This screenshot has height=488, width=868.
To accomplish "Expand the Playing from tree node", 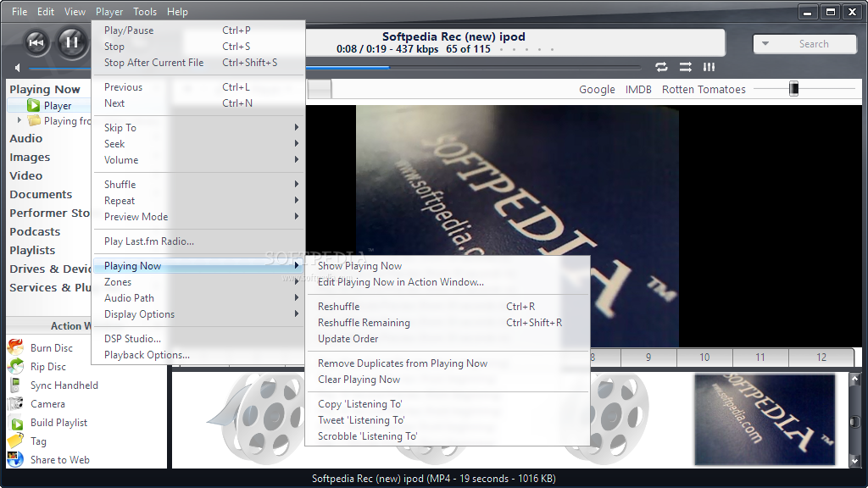I will click(19, 120).
